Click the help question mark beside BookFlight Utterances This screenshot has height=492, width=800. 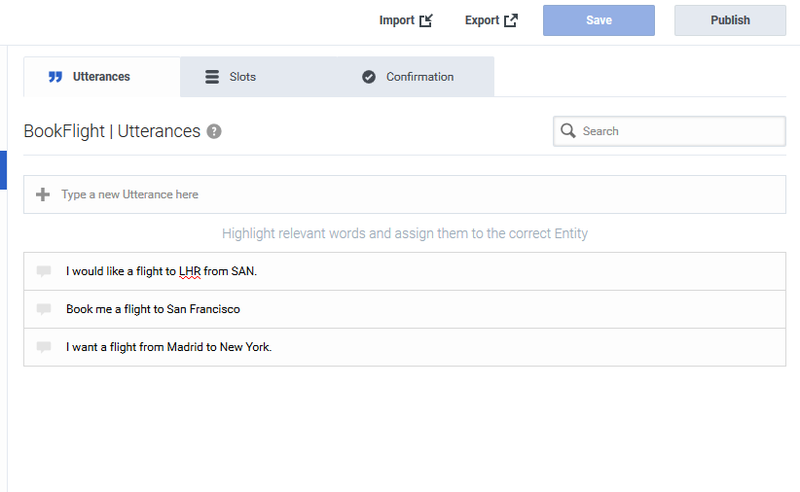(214, 131)
